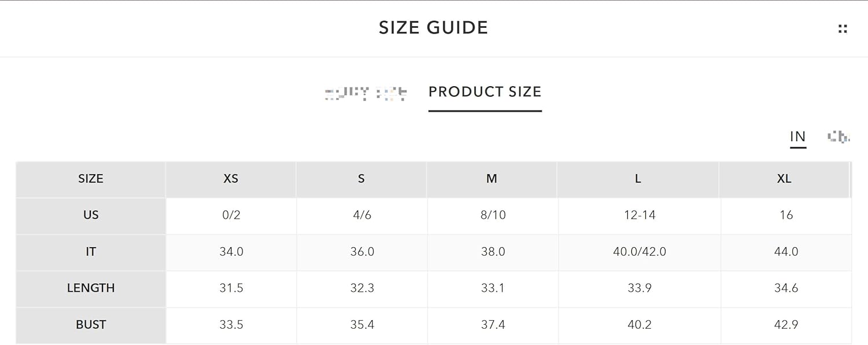Select the IT row label
The image size is (868, 345).
click(91, 252)
